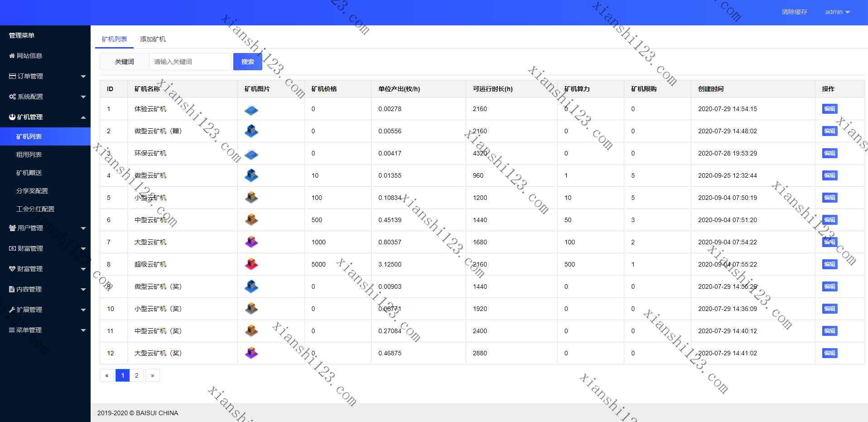This screenshot has width=868, height=422.
Task: Open machine image for 大型云矿机（奖）row
Action: click(251, 353)
